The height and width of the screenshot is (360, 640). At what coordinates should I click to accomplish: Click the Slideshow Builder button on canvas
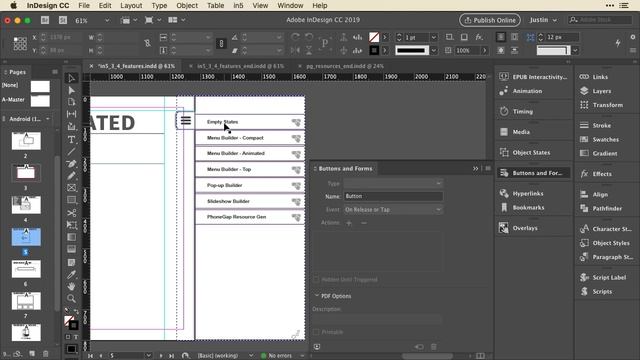(250, 201)
